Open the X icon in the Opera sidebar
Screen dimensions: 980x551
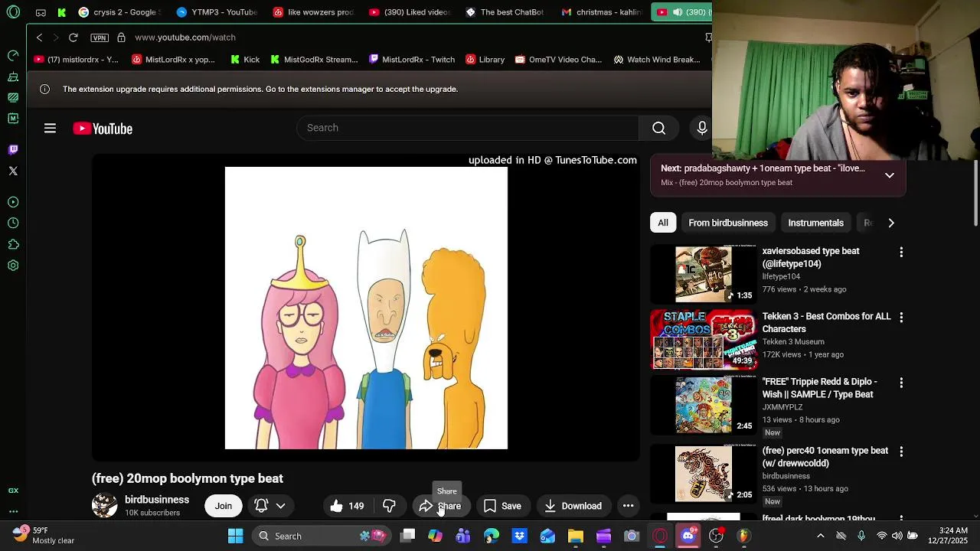coord(13,171)
